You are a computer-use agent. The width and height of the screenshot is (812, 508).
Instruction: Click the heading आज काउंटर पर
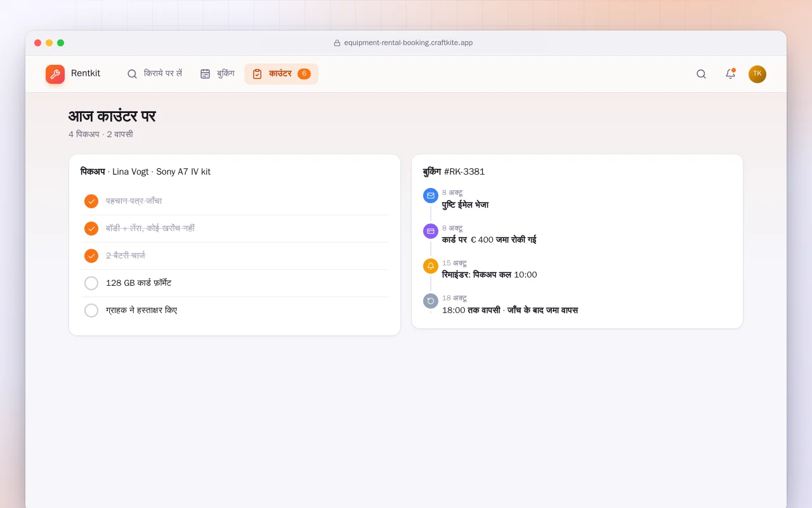tap(112, 116)
